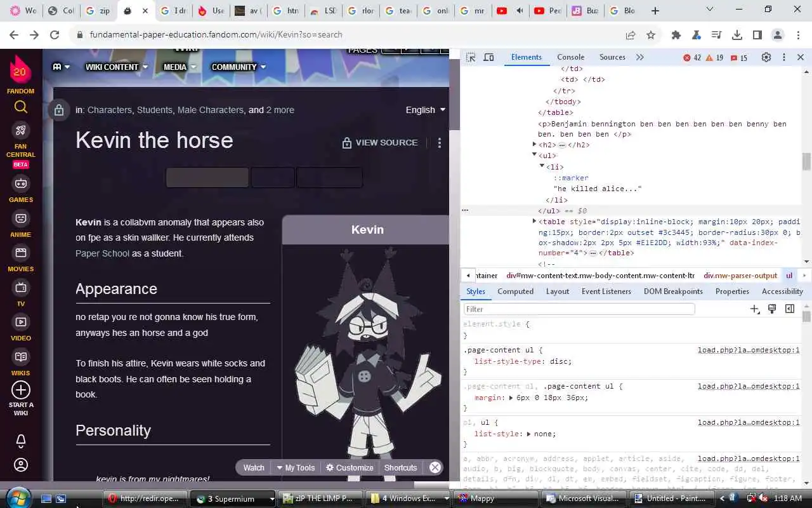Viewport: 812px width, 508px height.
Task: Switch to the Console tab
Action: coord(570,57)
